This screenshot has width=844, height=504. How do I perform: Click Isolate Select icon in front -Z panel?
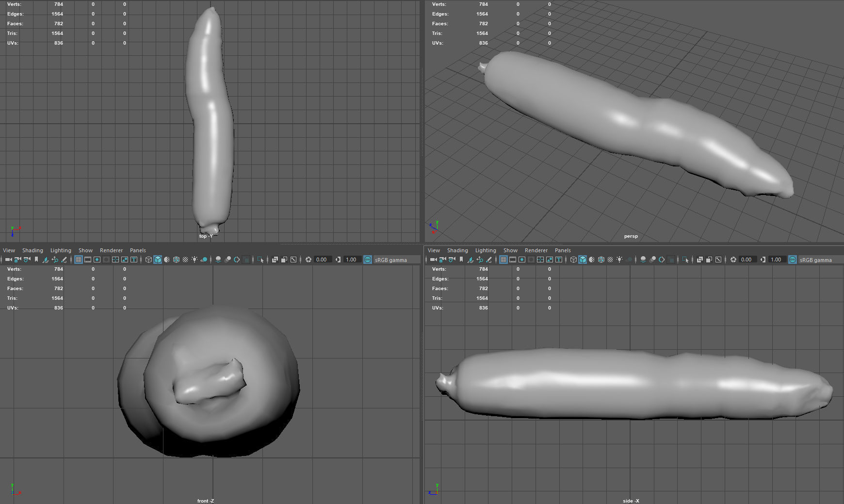pos(260,260)
